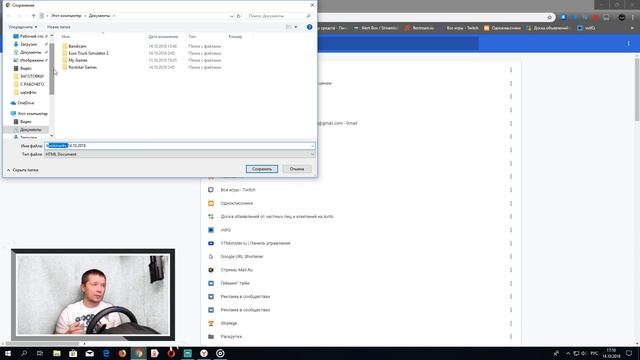Select highlighted Документы under Этот компьютер
The image size is (640, 360).
tap(30, 129)
